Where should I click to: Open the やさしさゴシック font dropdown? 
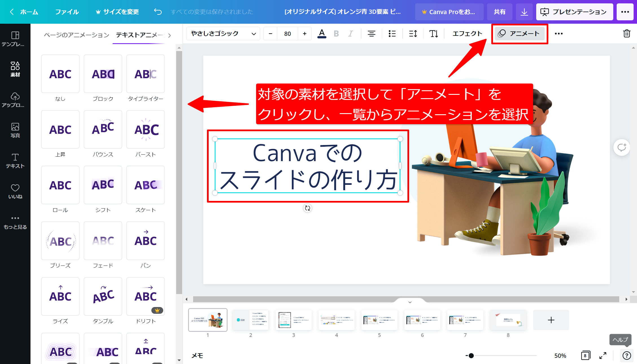[223, 34]
